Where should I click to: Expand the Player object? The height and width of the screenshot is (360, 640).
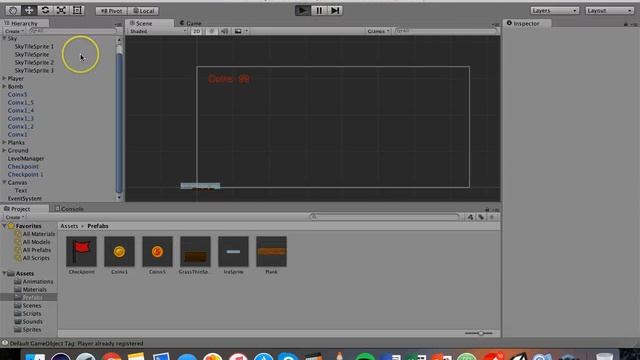click(4, 78)
